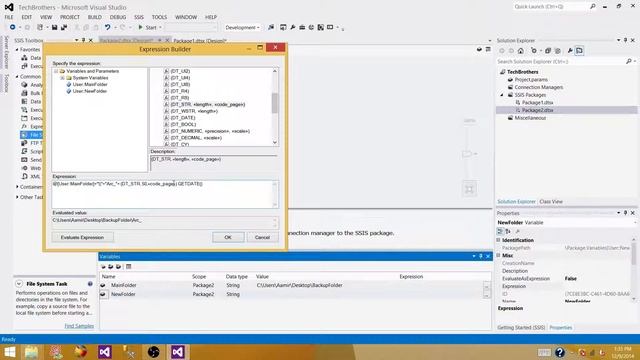640x360 pixels.
Task: Select the Connection Managers folder
Action: coord(539,87)
